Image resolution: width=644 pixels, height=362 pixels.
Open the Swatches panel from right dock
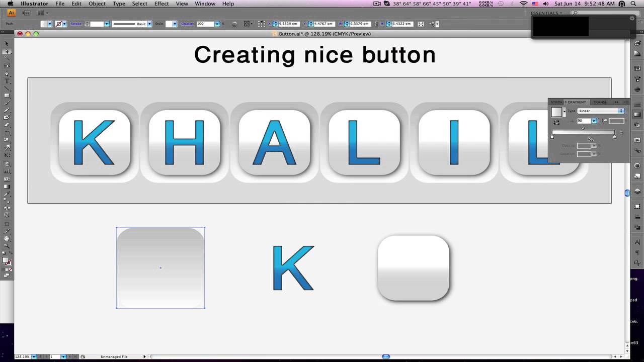(637, 68)
